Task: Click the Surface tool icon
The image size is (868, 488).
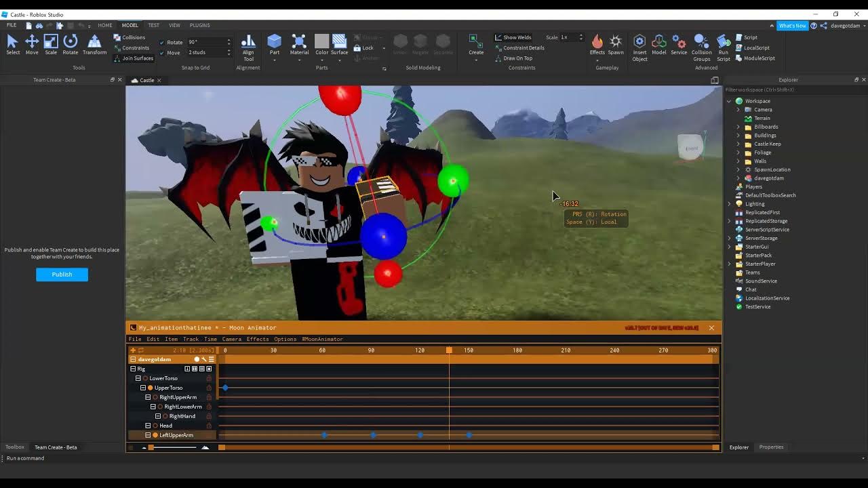Action: pos(340,45)
